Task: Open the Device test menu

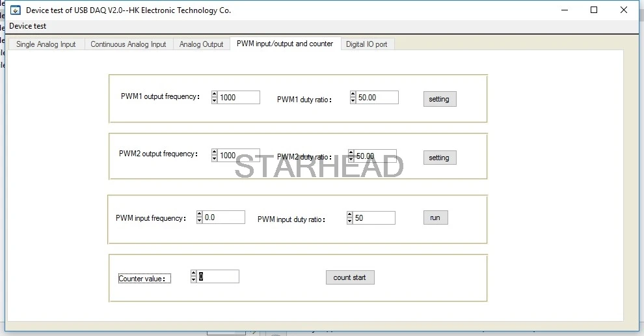Action: pyautogui.click(x=28, y=26)
